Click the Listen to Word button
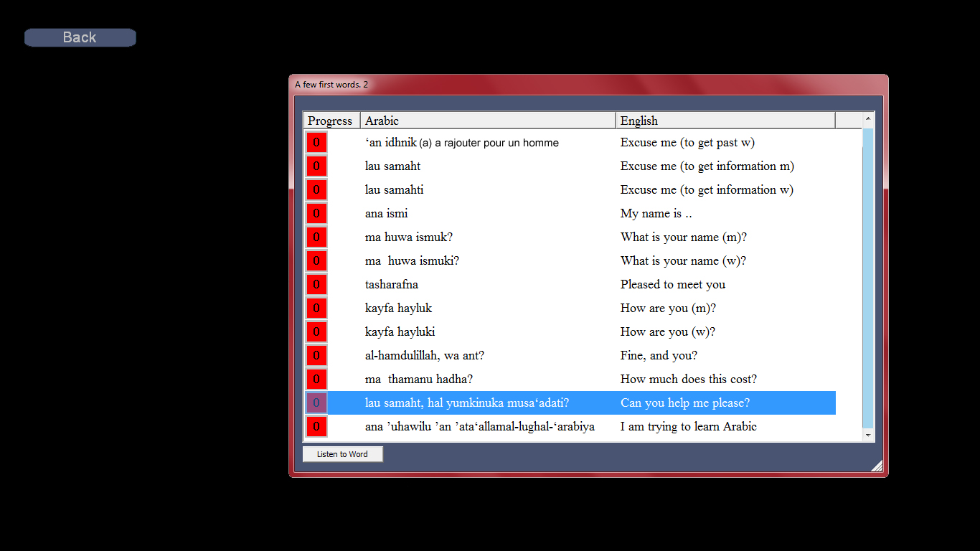This screenshot has width=980, height=551. [x=342, y=454]
